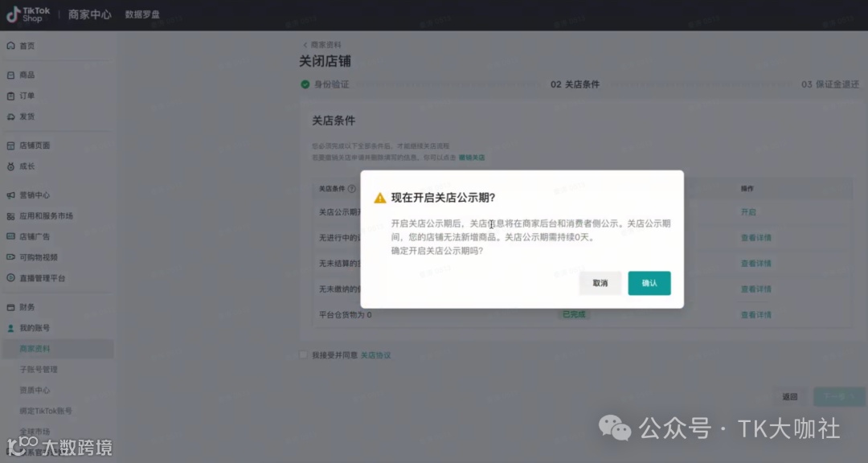868x463 pixels.
Task: Open the 店铺页面 icon in sidebar
Action: 10,145
